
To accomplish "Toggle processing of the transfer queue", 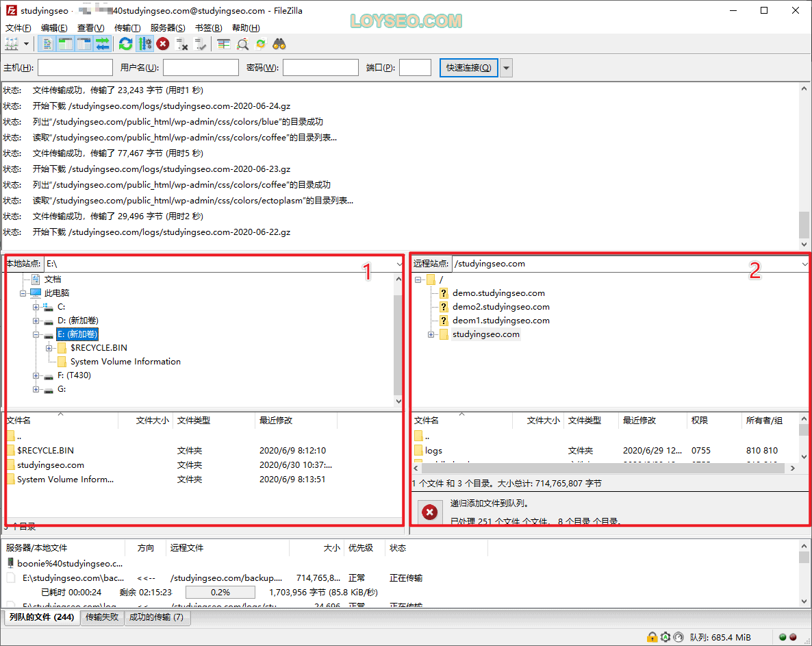I will (x=145, y=44).
